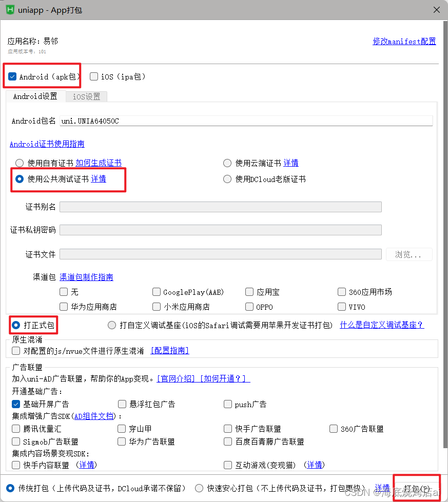Choose 快速安心打包 packaging mode
Image resolution: width=448 pixels, height=502 pixels.
[199, 488]
